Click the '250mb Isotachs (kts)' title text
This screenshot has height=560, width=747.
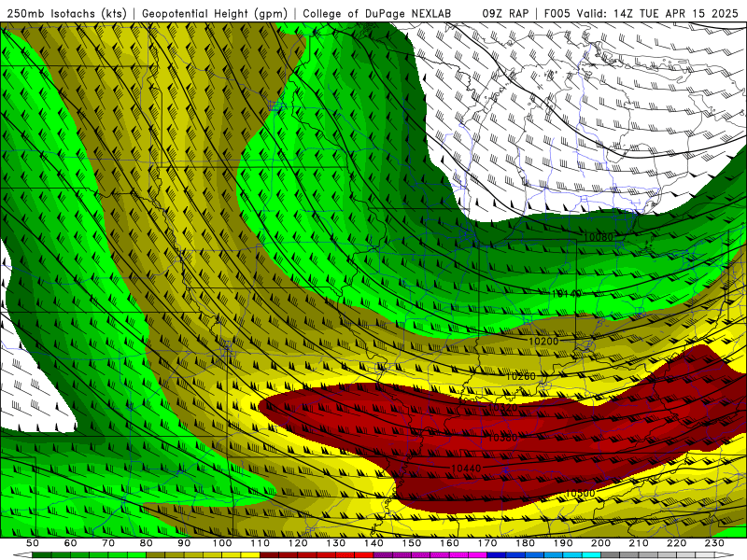point(66,13)
